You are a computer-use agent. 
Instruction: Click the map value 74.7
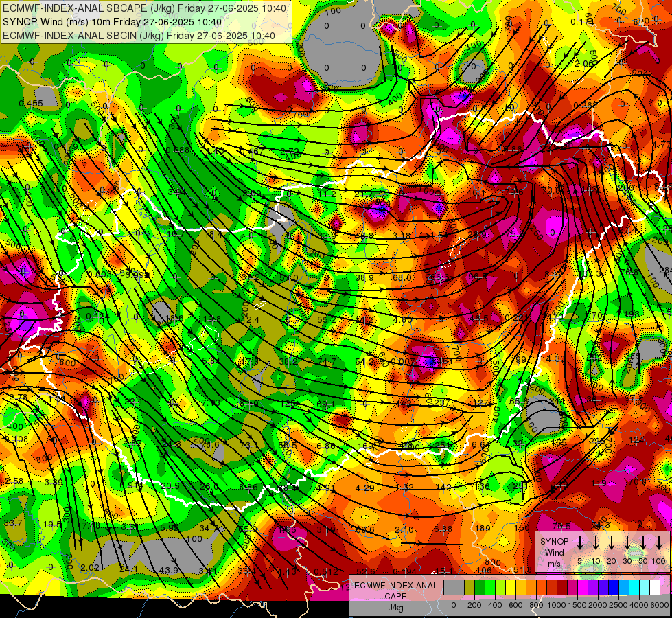tap(327, 363)
